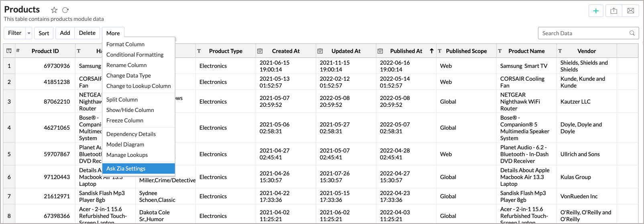This screenshot has width=644, height=224.
Task: Choose Conditional Formatting from menu
Action: 135,55
